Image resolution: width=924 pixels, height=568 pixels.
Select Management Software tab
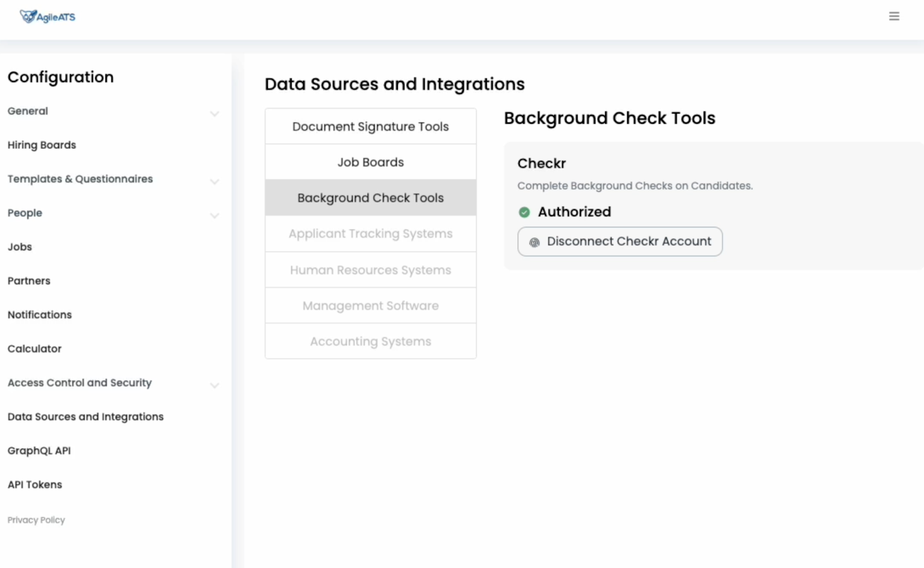point(371,306)
